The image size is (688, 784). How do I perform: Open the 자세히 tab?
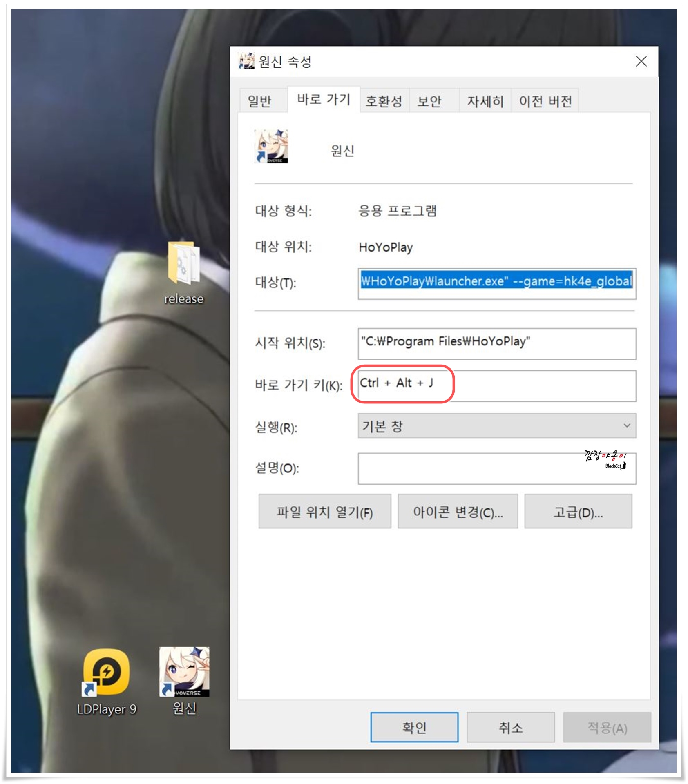[485, 101]
